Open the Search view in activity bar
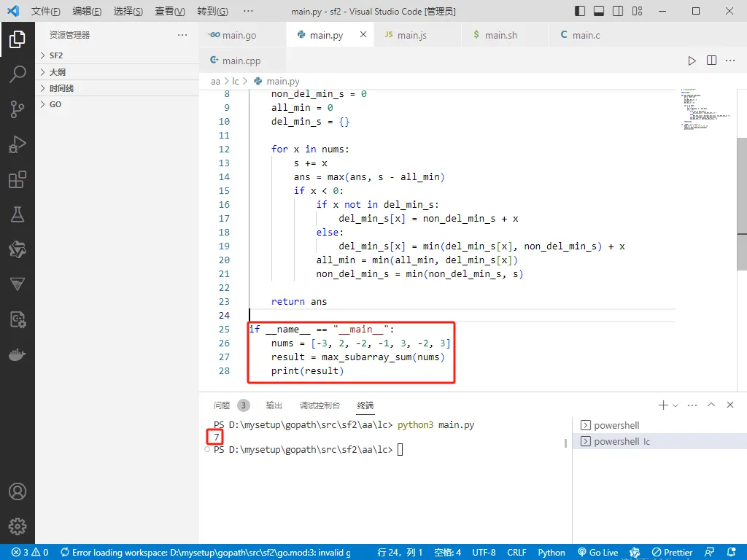747x560 pixels. 18,74
